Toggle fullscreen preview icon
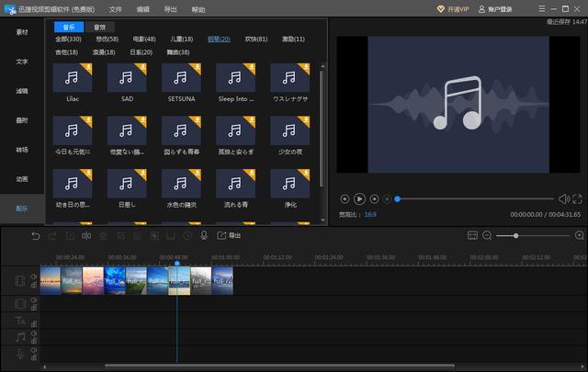588x372 pixels. (x=577, y=198)
